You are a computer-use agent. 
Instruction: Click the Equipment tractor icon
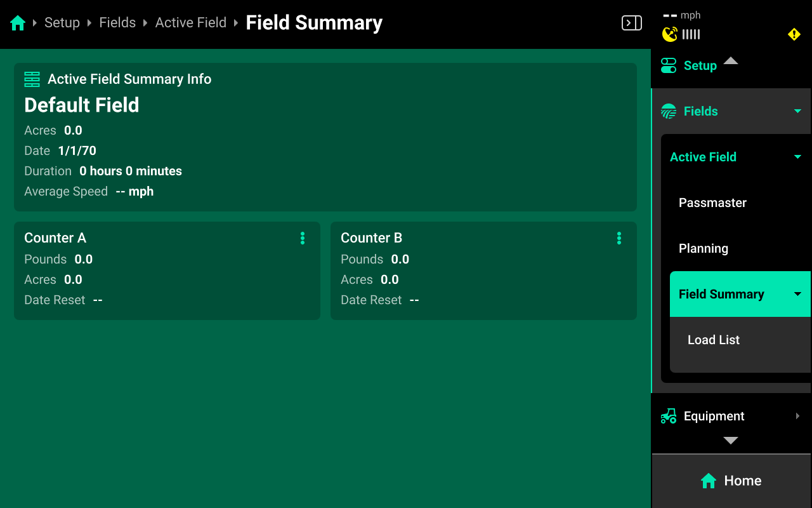point(669,417)
